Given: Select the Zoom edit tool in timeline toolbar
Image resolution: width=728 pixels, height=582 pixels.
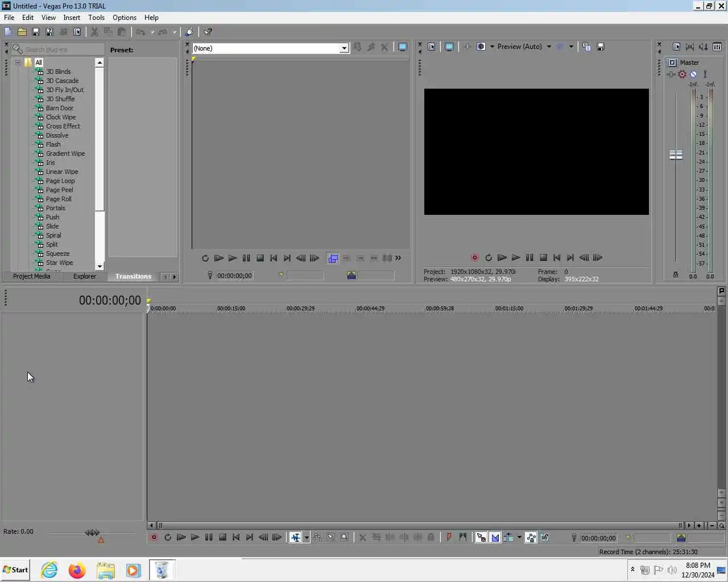Looking at the screenshot, I should point(345,537).
